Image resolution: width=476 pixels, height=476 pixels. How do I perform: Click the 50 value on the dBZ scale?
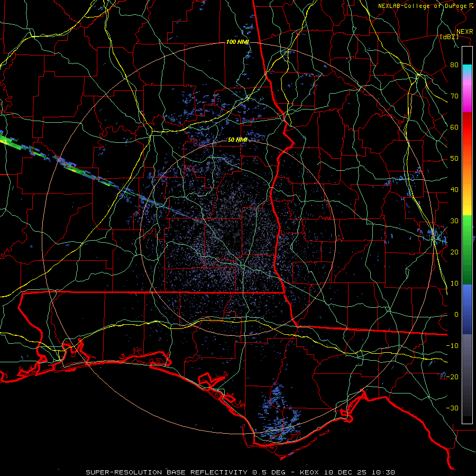pos(454,159)
